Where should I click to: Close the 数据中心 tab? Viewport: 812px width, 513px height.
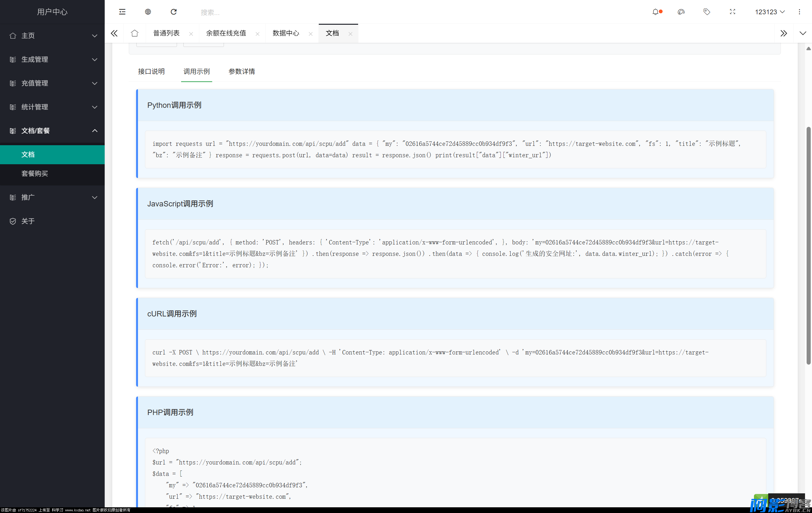tap(311, 34)
